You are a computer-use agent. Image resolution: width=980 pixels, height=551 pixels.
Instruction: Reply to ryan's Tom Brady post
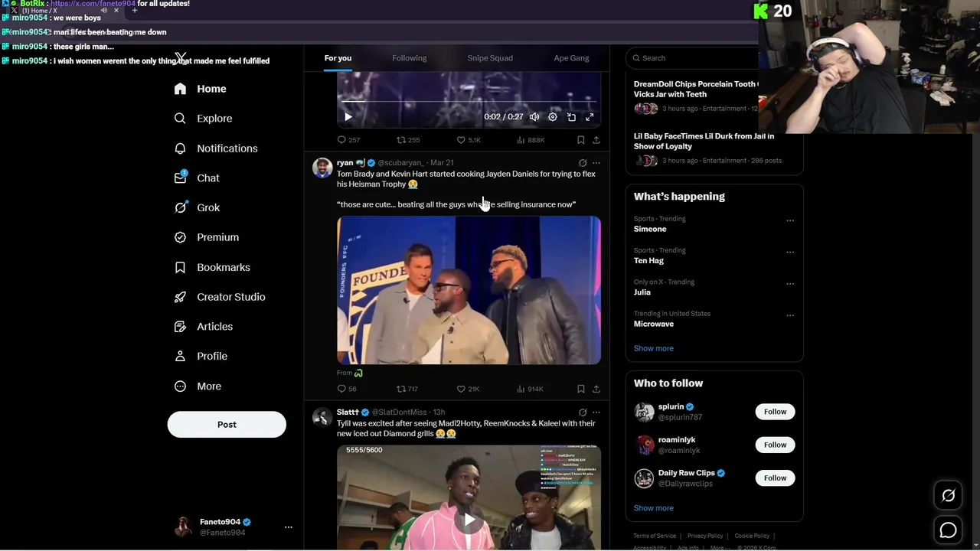pyautogui.click(x=341, y=389)
